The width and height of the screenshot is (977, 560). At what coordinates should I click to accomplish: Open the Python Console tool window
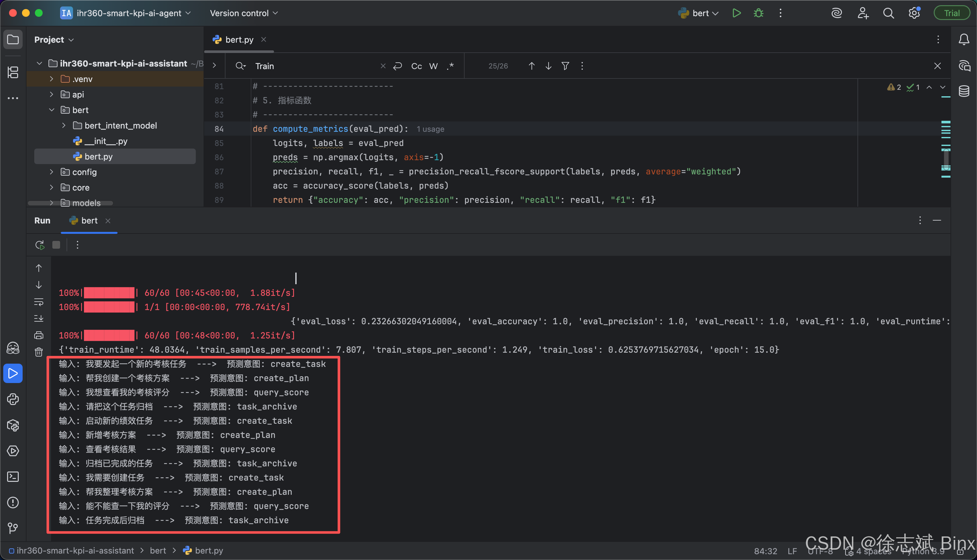[x=13, y=399]
